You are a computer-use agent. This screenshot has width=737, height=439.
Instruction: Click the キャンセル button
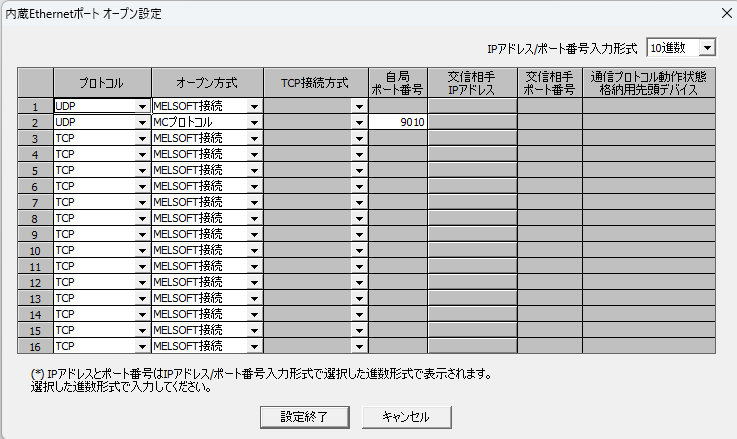[405, 416]
